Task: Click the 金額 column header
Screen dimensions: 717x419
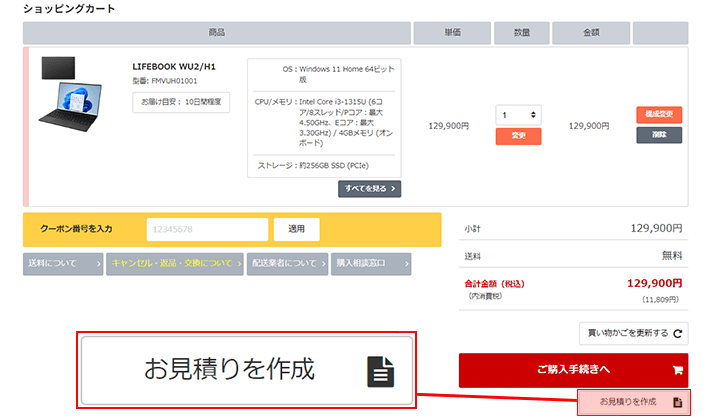Action: tap(591, 32)
